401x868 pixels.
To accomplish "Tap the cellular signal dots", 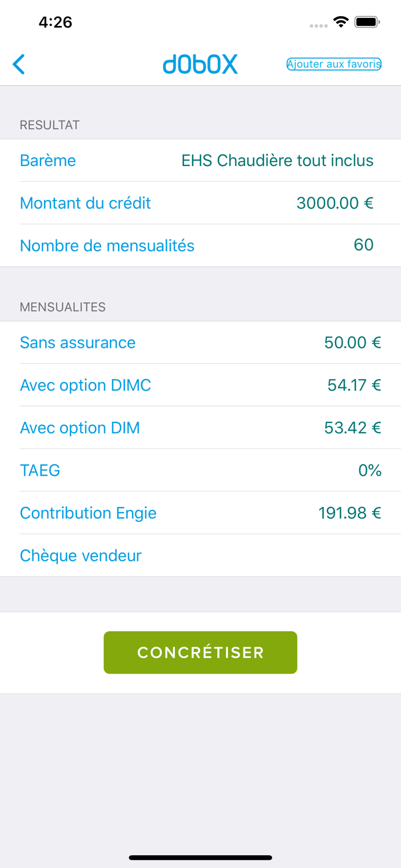I will 319,25.
